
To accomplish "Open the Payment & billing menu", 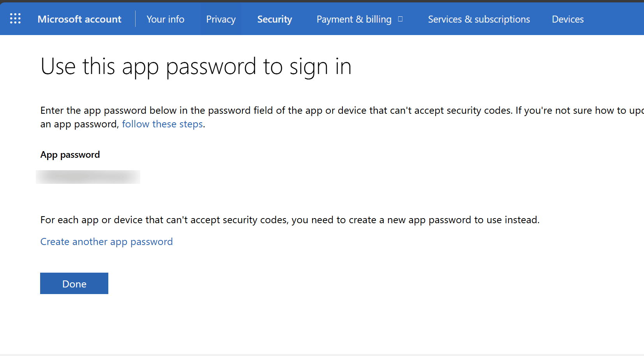I will click(354, 19).
